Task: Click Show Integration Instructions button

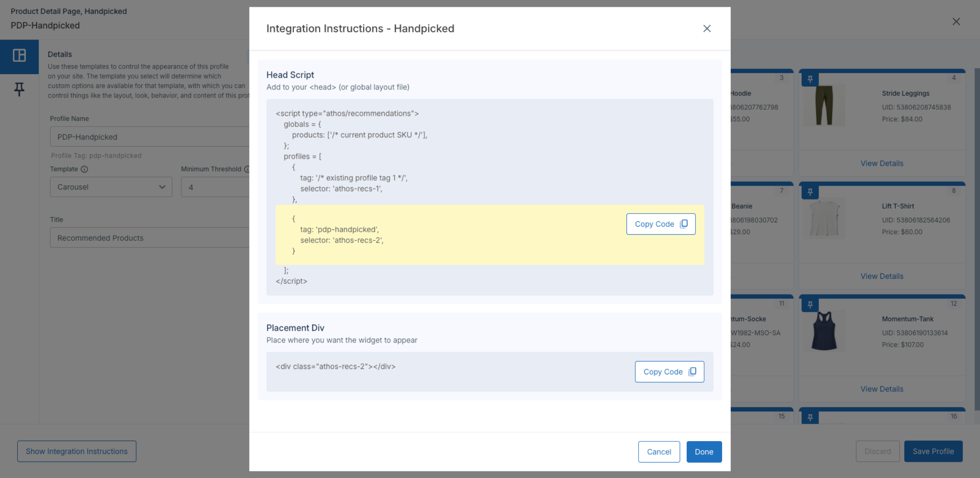Action: click(77, 451)
